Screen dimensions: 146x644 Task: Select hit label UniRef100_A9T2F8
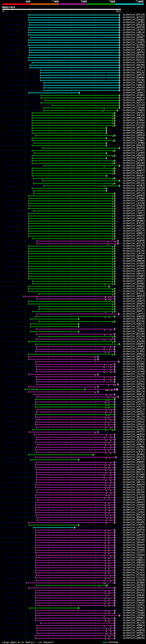[x=134, y=67]
